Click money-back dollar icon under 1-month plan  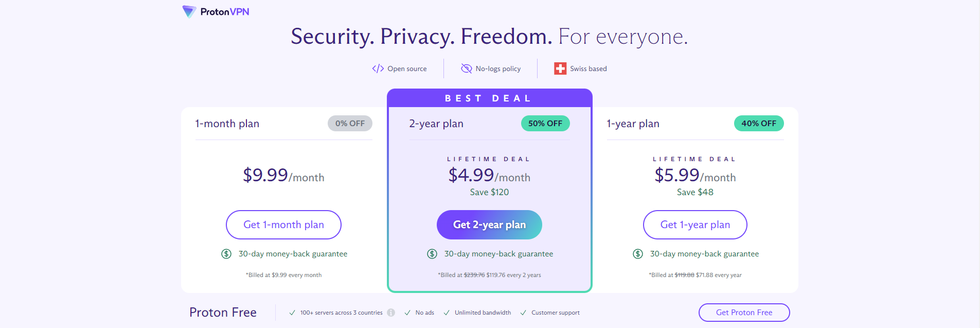click(226, 254)
